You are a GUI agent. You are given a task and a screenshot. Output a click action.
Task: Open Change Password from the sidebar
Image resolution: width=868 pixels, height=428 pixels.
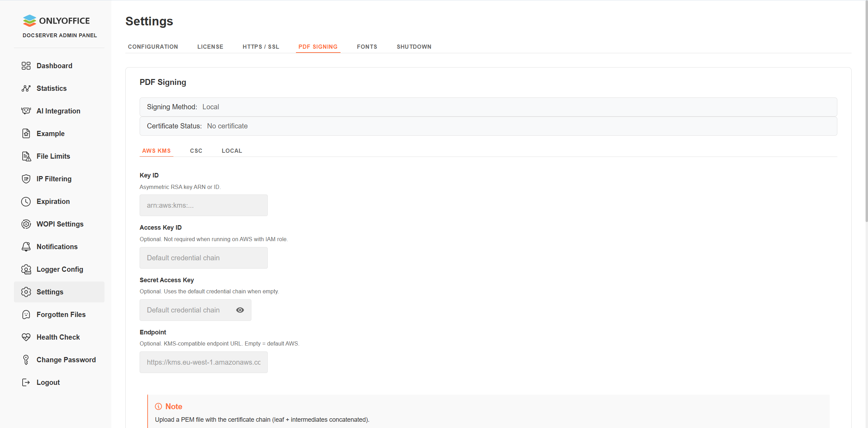tap(66, 359)
